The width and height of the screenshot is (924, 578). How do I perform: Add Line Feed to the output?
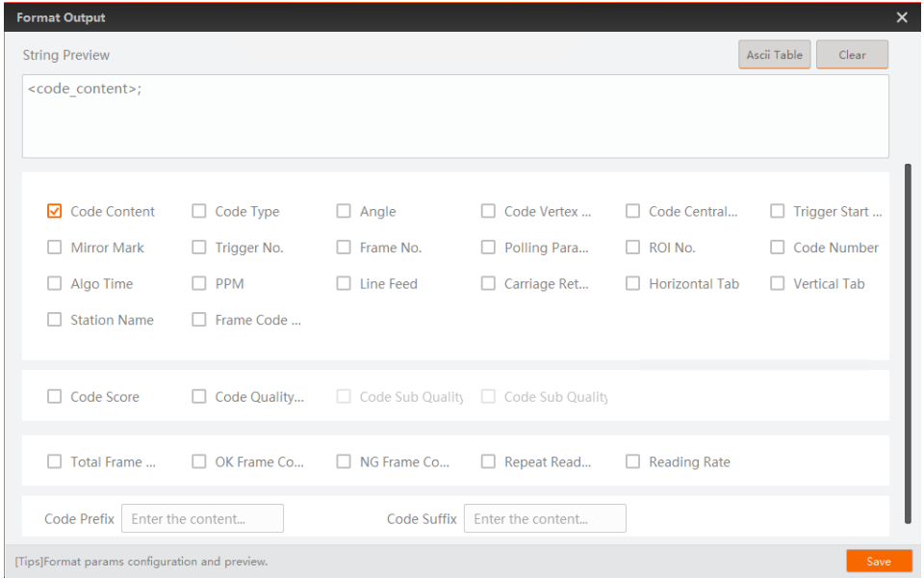(344, 283)
